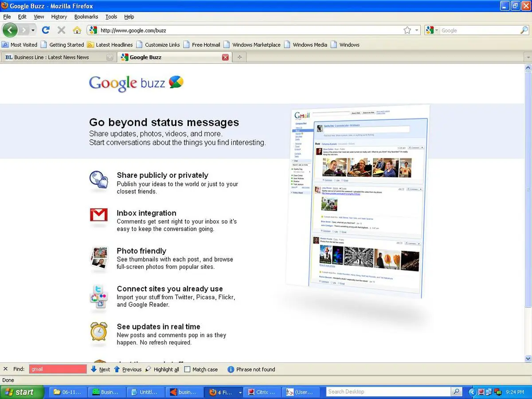Viewport: 532px width, 399px height.
Task: Open the Latest Headlines feed bookmark
Action: coord(110,45)
